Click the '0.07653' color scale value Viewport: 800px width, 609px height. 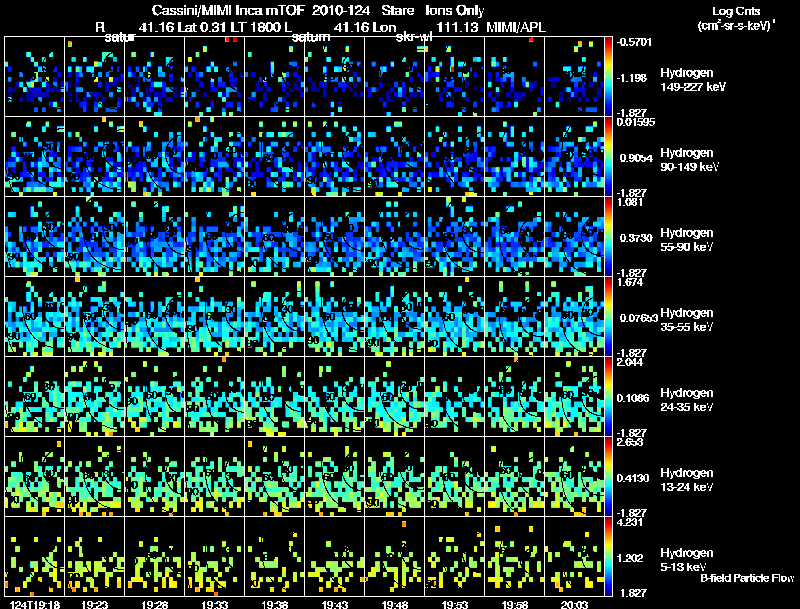pos(638,318)
